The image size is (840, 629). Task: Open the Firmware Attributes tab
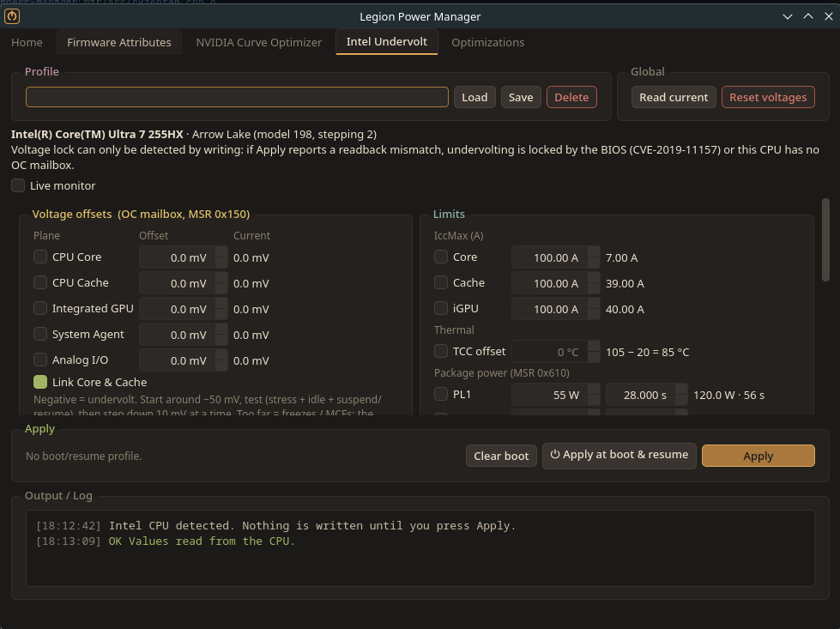(x=119, y=42)
